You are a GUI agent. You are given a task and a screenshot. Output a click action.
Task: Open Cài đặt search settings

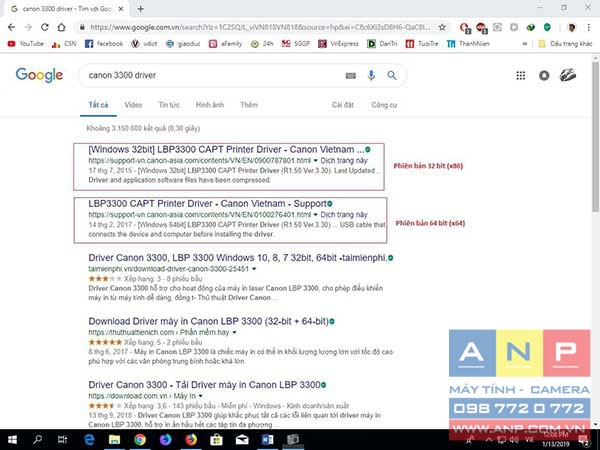(x=342, y=105)
